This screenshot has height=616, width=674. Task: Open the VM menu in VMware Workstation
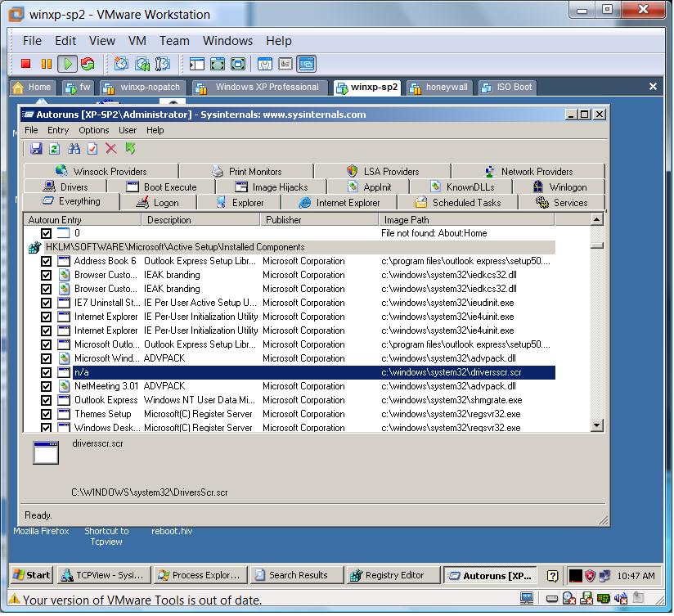137,41
